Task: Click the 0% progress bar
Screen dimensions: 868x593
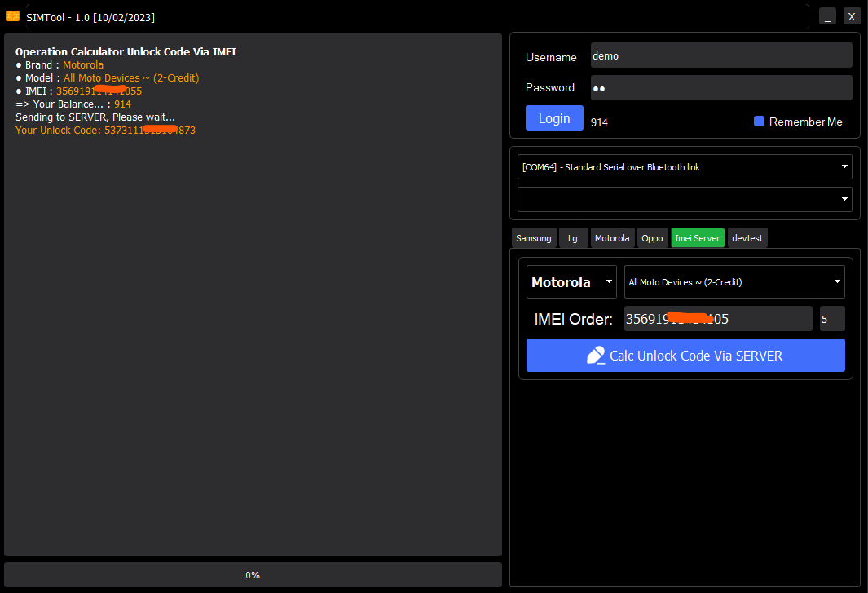Action: point(253,575)
